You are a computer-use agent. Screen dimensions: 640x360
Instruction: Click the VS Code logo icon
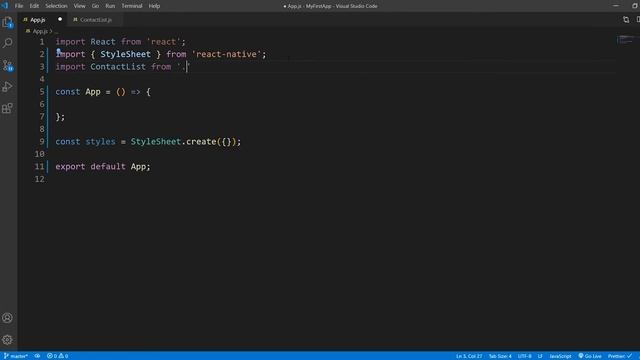coord(4,6)
